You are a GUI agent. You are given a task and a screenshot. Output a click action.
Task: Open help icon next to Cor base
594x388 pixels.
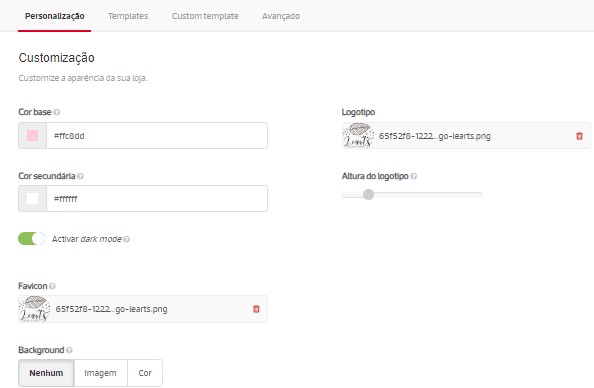57,112
